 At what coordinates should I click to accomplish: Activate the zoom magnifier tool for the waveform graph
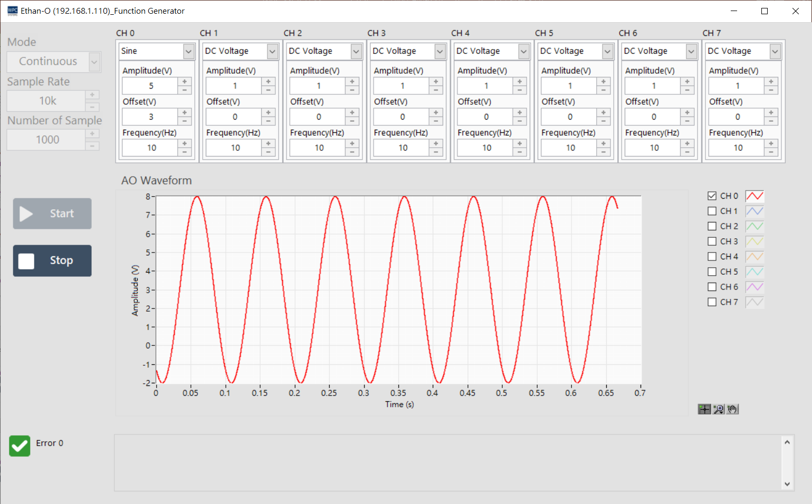718,409
